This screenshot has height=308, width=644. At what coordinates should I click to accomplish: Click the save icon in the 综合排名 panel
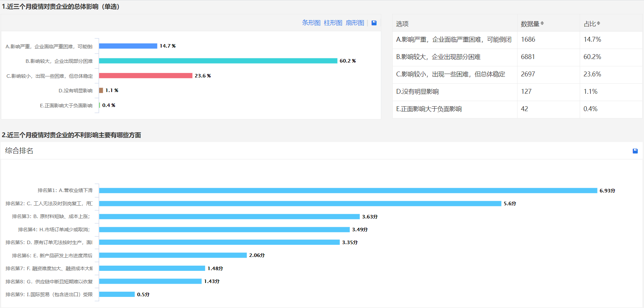click(x=635, y=151)
